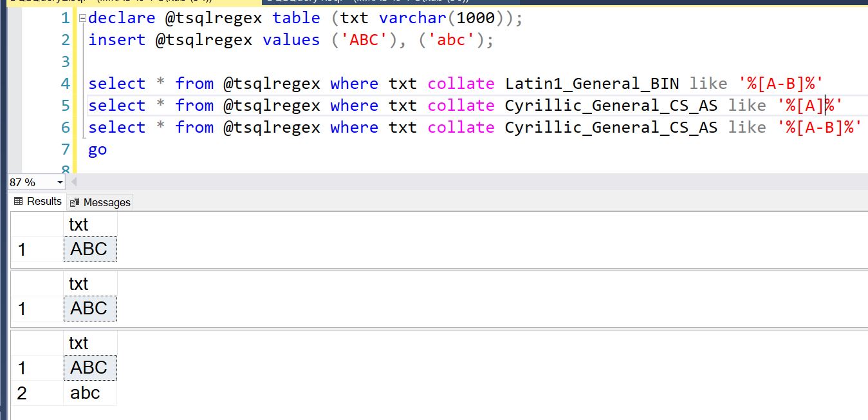Place cursor on the go statement

[x=97, y=149]
